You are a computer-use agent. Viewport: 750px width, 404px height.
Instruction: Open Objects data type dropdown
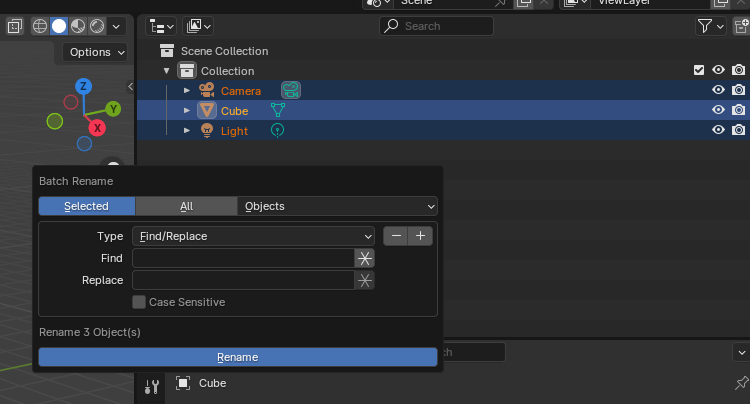pos(337,206)
